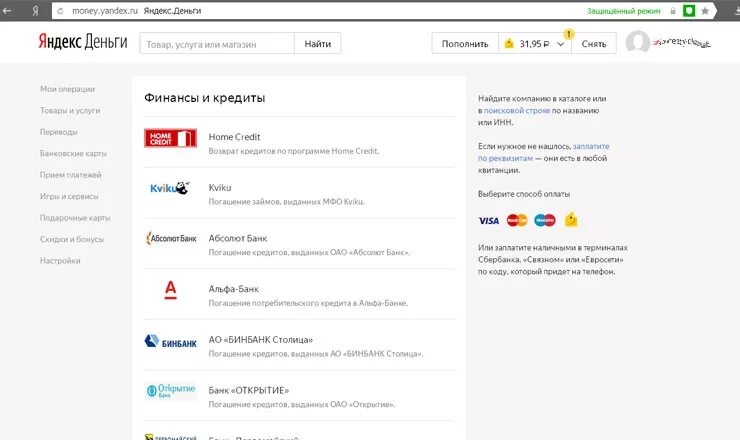This screenshot has width=740, height=440.
Task: Open Переводы in sidebar
Action: click(x=59, y=132)
